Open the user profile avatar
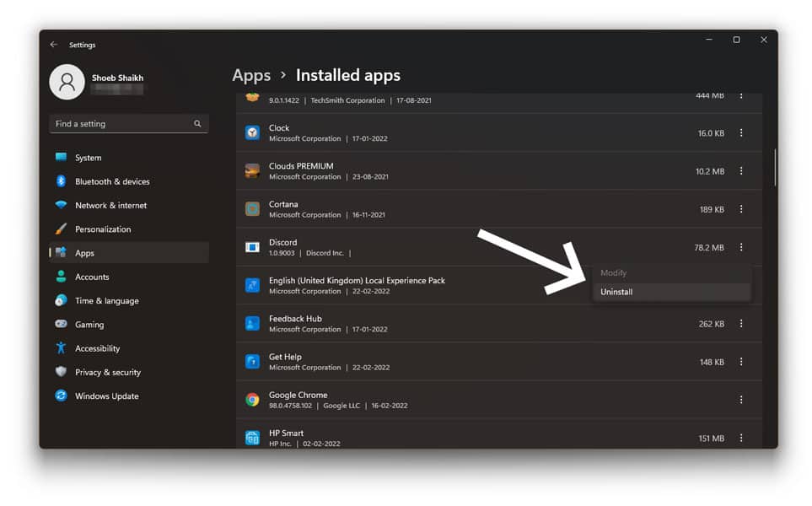The height and width of the screenshot is (506, 812). click(x=67, y=82)
